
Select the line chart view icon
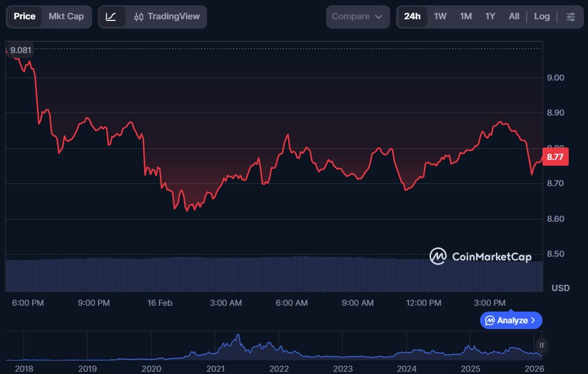coord(111,17)
